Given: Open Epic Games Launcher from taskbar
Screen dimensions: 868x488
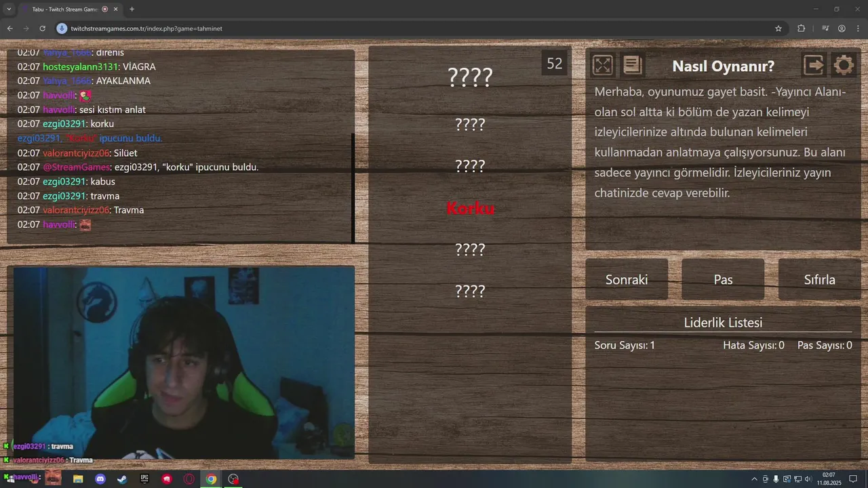Looking at the screenshot, I should click(144, 479).
